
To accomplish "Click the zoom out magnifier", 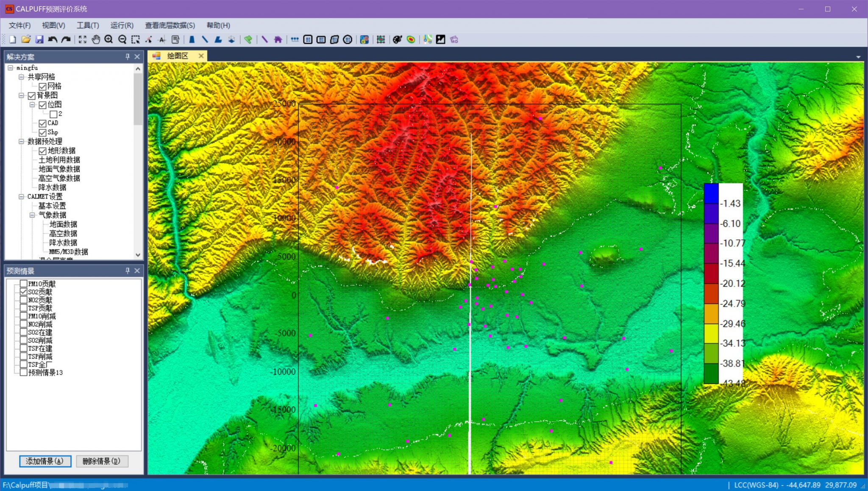I will (x=122, y=39).
